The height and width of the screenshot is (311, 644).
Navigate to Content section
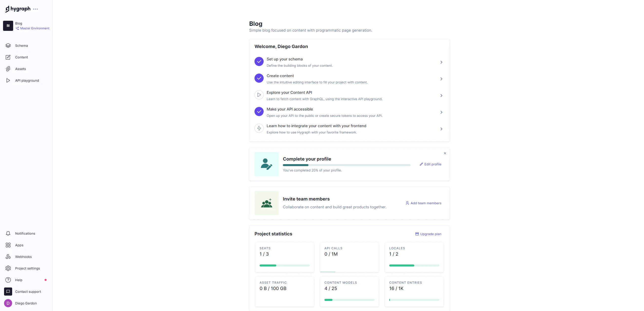click(21, 57)
